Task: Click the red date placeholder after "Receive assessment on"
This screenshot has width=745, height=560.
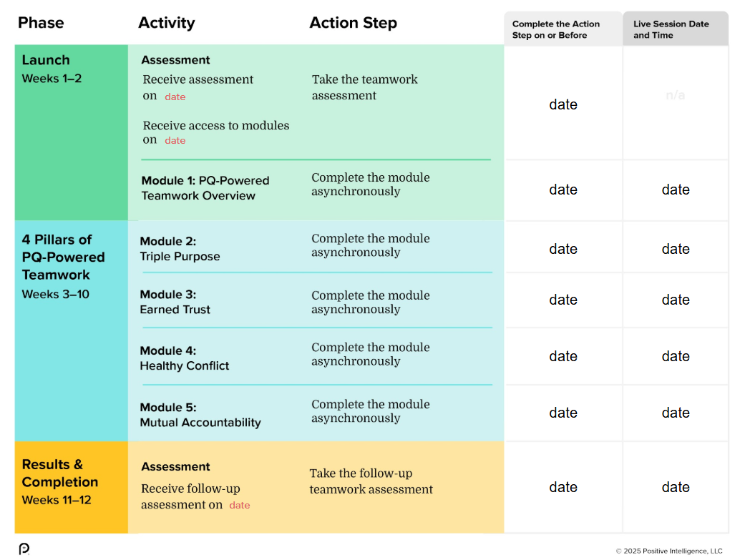Action: [175, 97]
